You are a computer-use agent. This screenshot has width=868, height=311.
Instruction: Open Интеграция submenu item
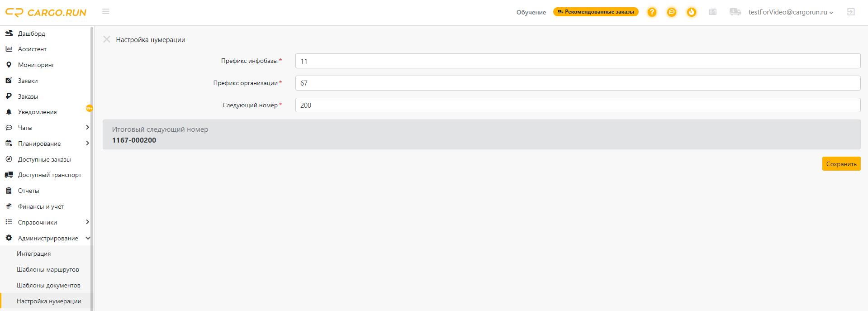pyautogui.click(x=34, y=254)
